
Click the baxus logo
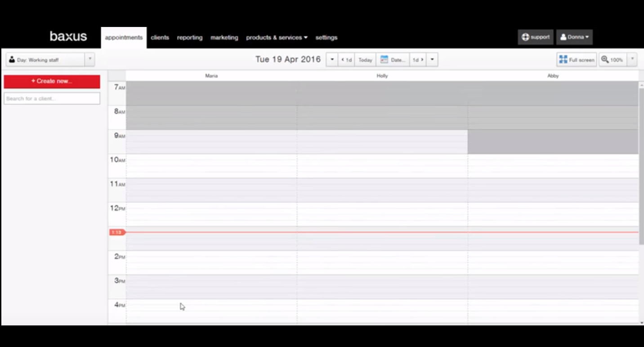(x=68, y=36)
